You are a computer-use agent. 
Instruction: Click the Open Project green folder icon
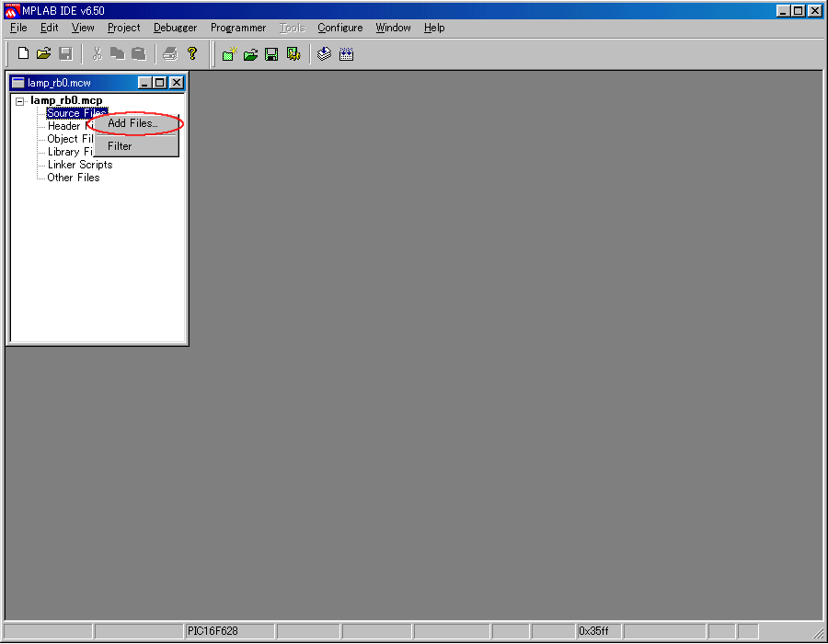coord(251,54)
